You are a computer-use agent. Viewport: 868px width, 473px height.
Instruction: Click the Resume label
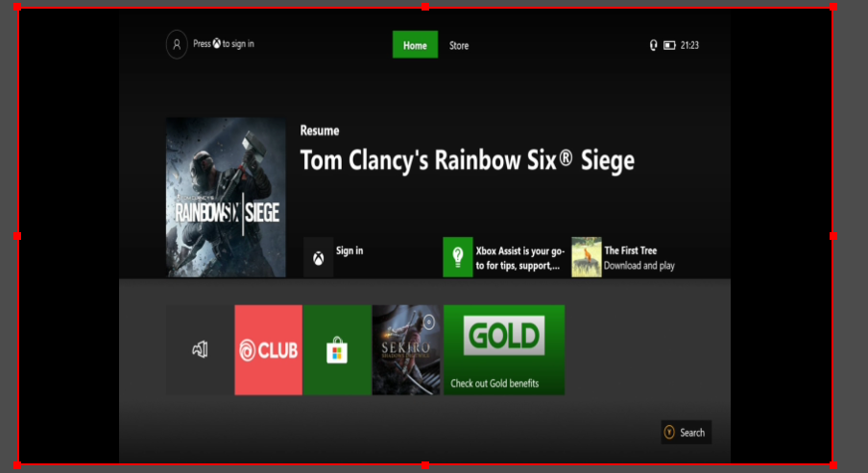(x=320, y=130)
